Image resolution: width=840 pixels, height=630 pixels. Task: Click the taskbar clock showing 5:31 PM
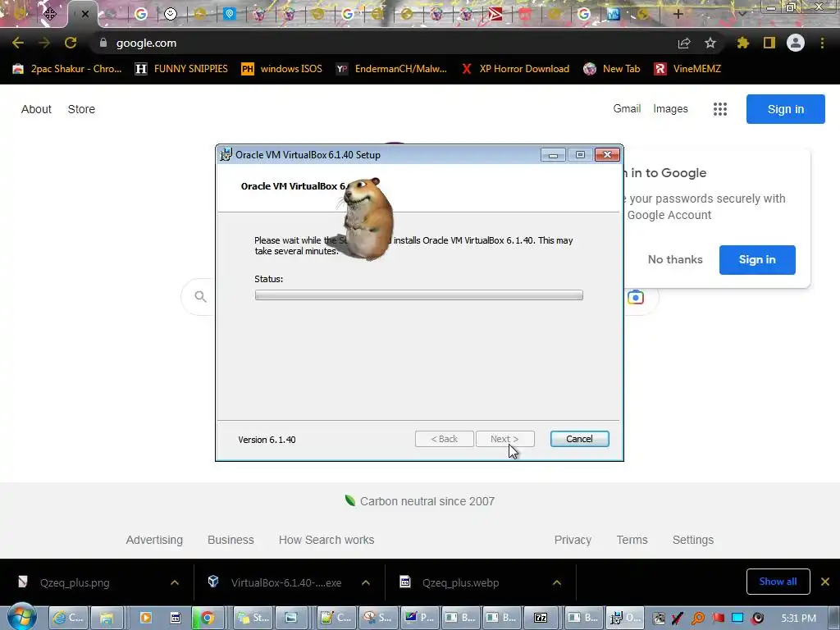click(x=799, y=619)
